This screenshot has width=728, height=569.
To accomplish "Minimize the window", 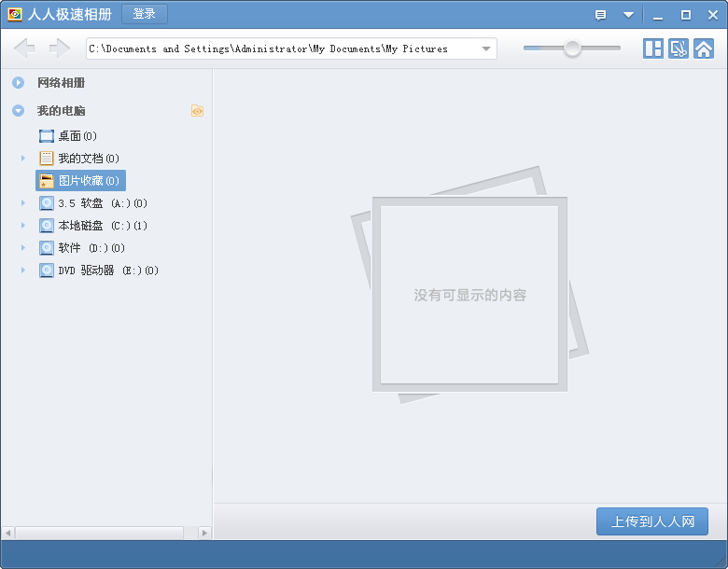I will pyautogui.click(x=657, y=16).
